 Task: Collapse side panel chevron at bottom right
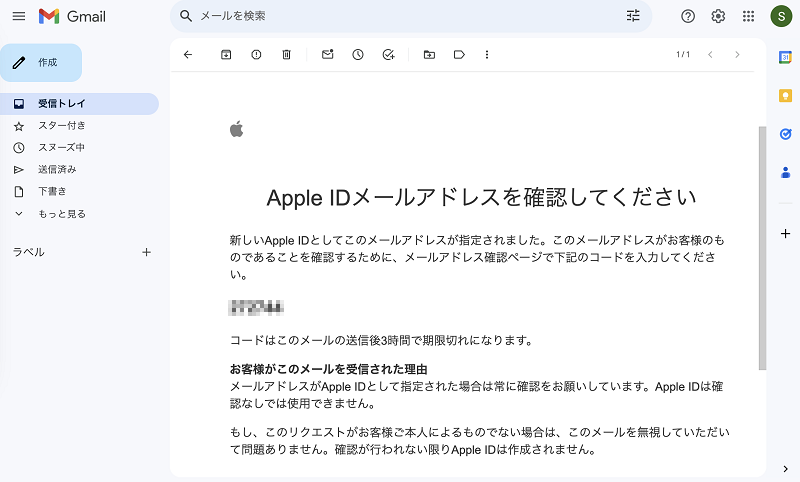[x=785, y=469]
